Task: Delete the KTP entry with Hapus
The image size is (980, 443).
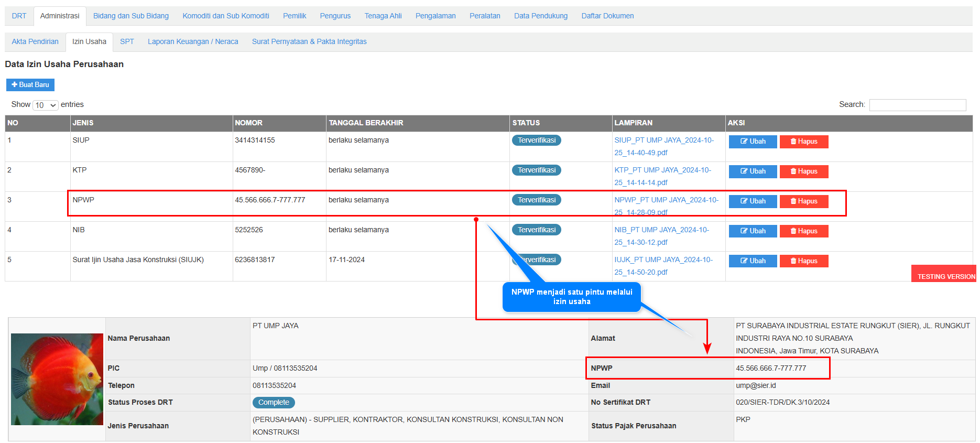Action: (x=803, y=171)
